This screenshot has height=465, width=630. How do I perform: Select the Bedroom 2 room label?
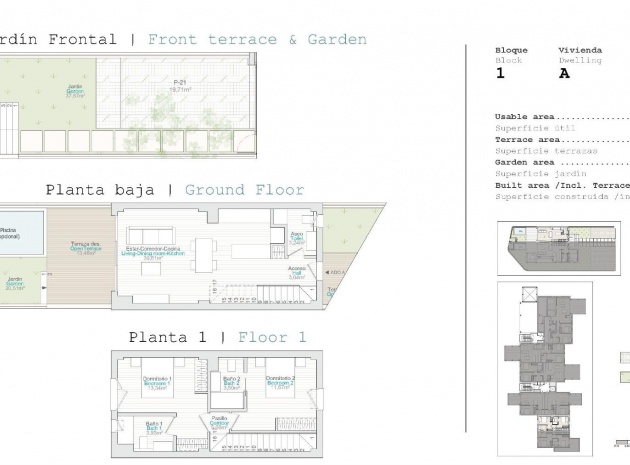pyautogui.click(x=280, y=382)
